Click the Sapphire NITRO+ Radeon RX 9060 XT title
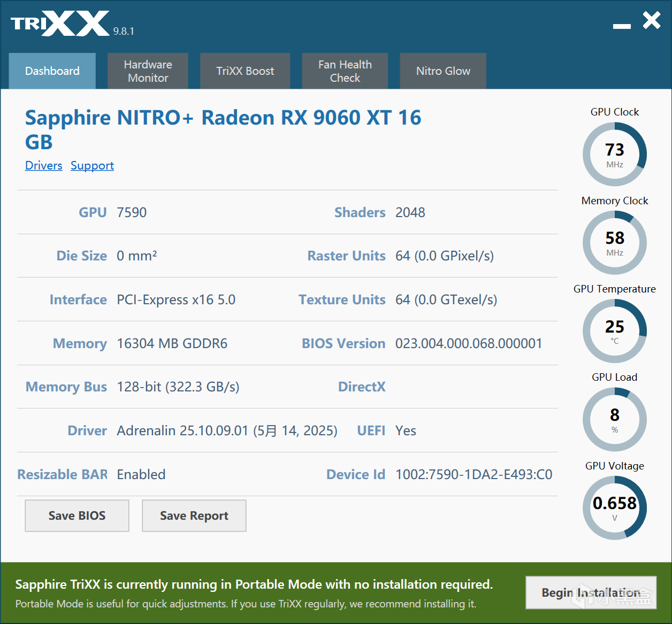The height and width of the screenshot is (624, 672). 223,129
